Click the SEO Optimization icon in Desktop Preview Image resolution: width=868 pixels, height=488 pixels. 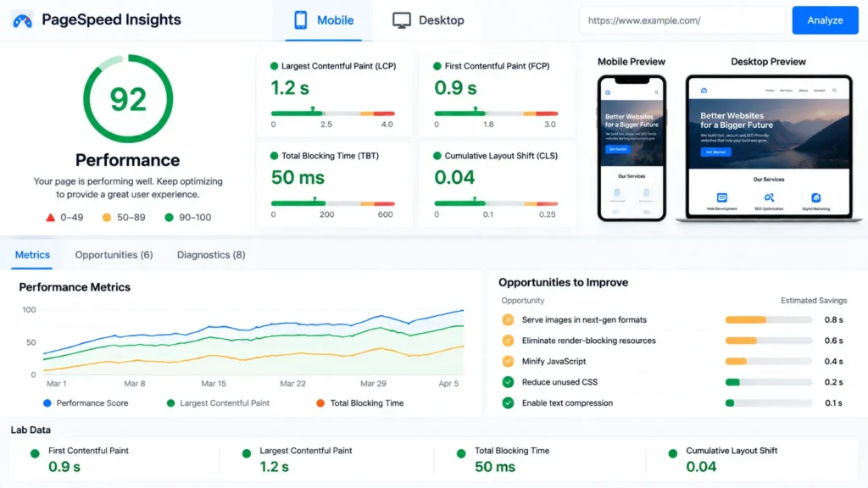769,197
